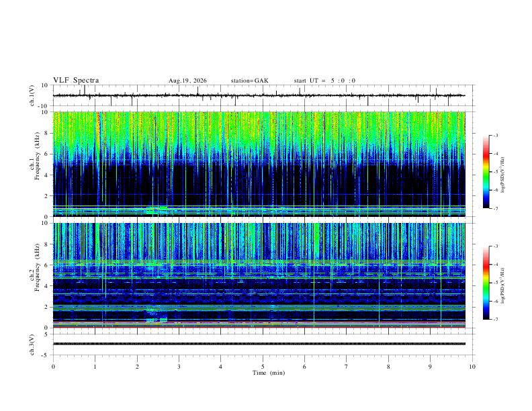Click the ch.3(V) axis label
Viewport: 532px width, 411px height.
pos(32,345)
